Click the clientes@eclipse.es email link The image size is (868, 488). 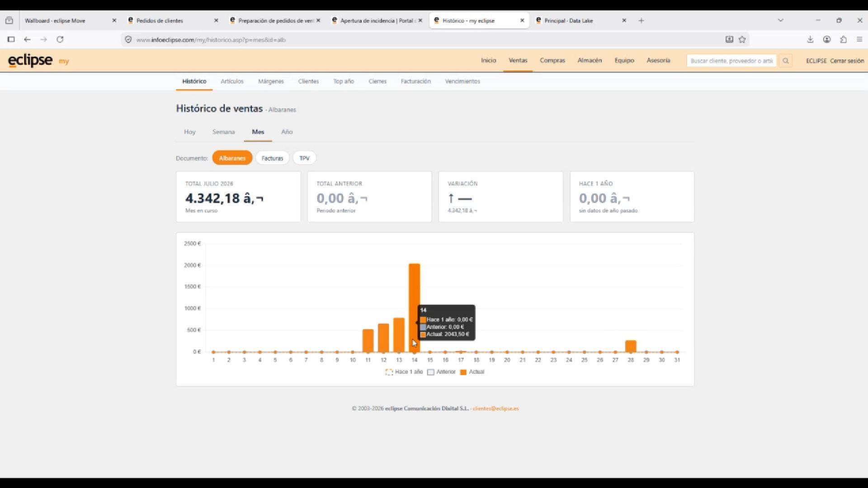(495, 408)
